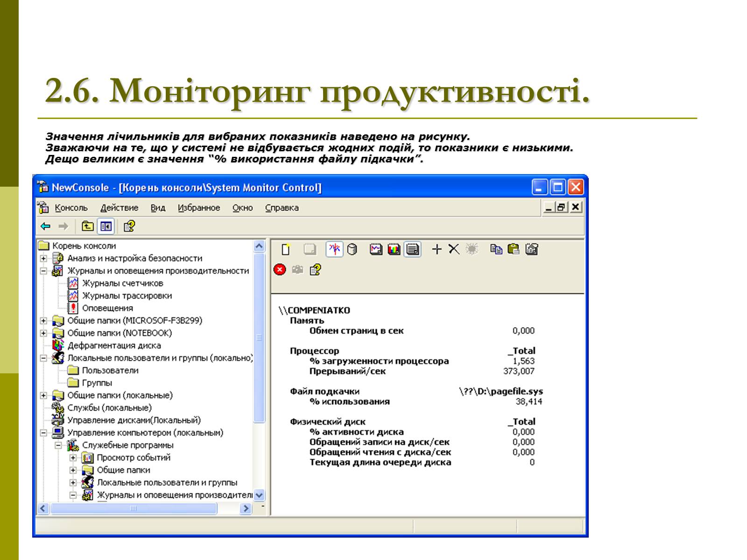Open the Избранное menu
The image size is (747, 560).
[198, 208]
